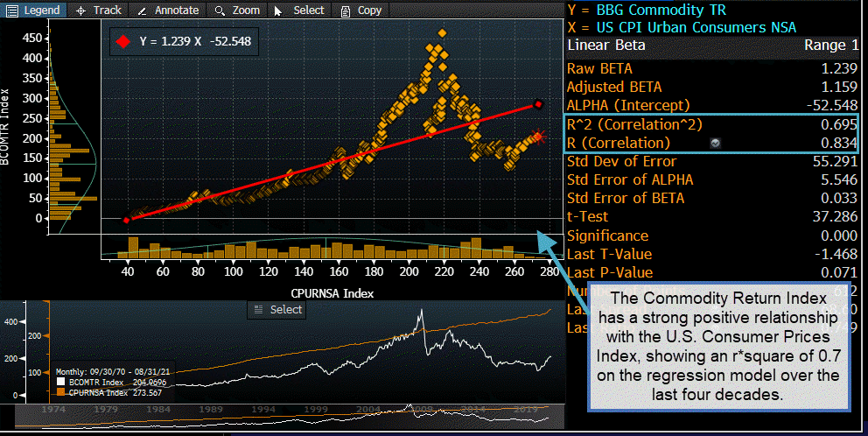868x436 pixels.
Task: Select the Annotate pencil tool
Action: pyautogui.click(x=166, y=11)
